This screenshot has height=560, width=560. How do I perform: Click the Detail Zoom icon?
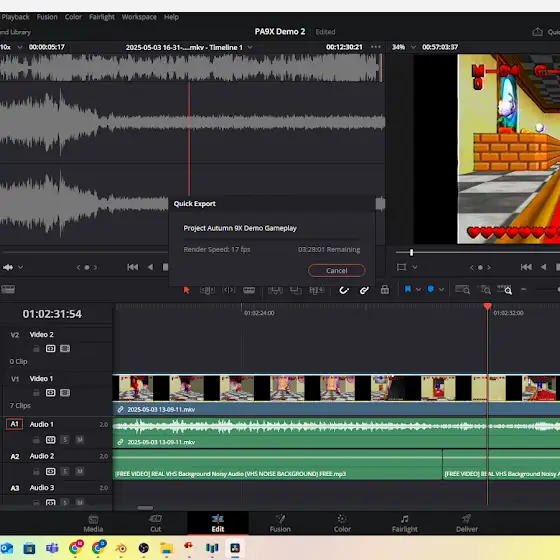point(485,289)
